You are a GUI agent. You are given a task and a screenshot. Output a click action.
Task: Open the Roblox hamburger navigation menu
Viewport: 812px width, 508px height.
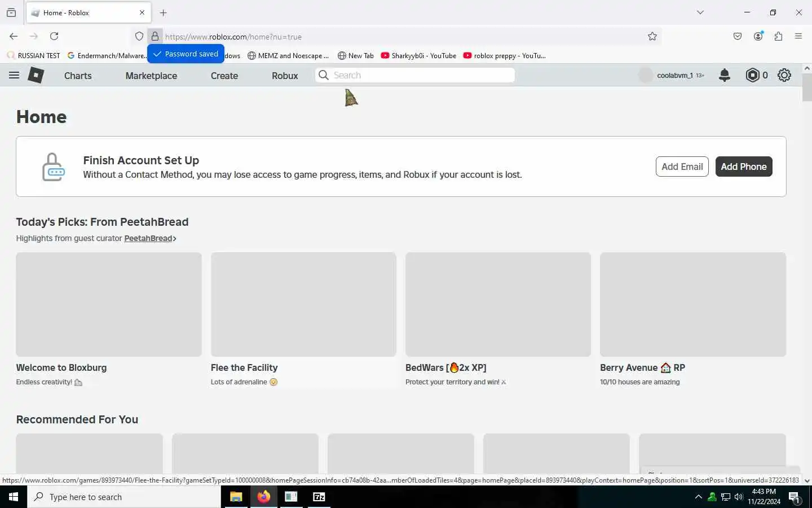[x=14, y=75]
